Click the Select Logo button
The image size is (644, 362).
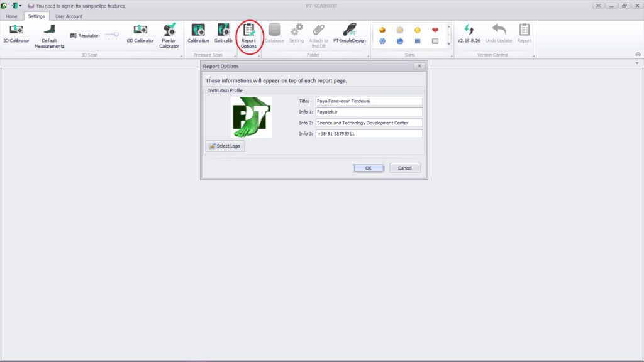[225, 146]
